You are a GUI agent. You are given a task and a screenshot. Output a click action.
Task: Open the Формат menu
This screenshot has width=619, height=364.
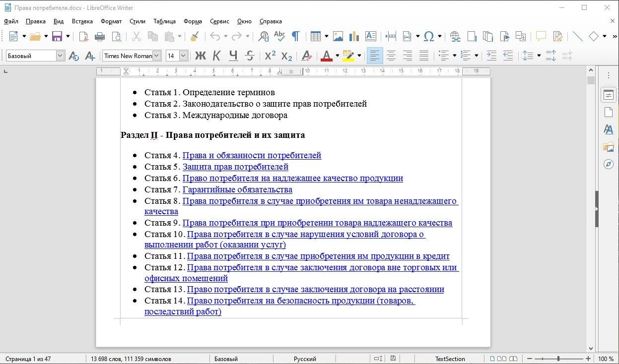111,21
